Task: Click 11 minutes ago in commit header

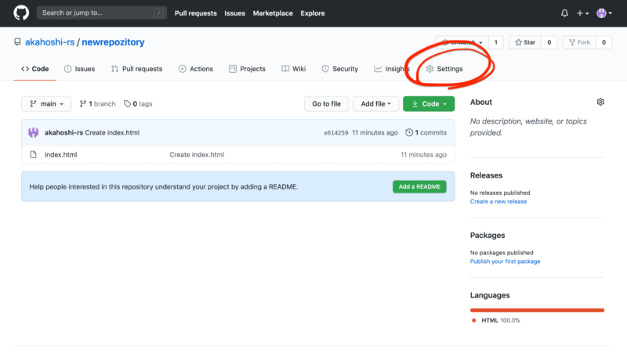Action: 375,132
